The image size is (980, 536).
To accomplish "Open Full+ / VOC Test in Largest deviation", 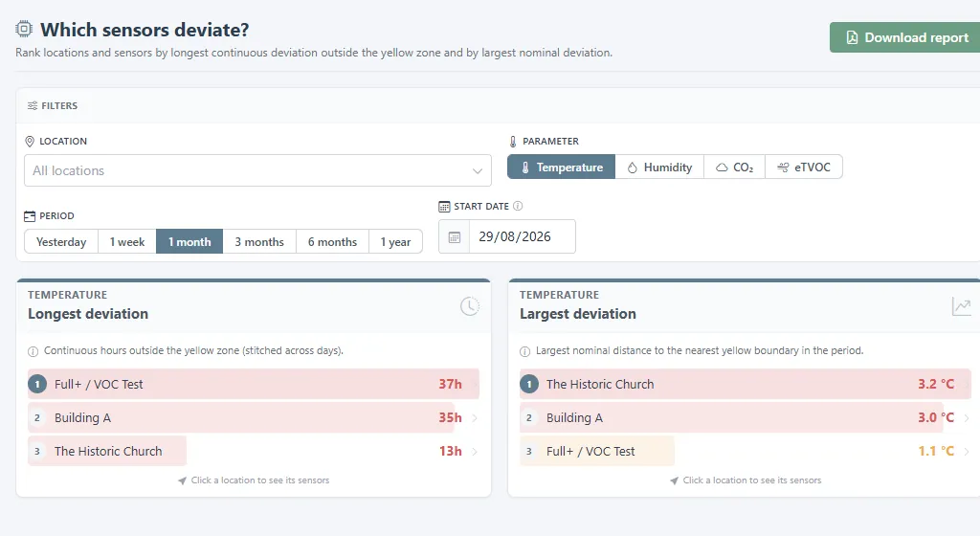I will click(745, 451).
